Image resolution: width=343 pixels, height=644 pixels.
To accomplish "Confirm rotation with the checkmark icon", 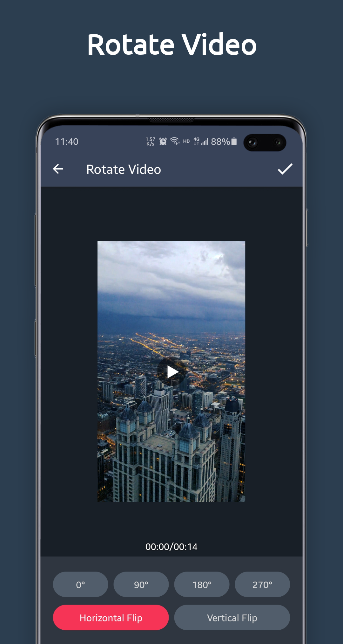I will click(x=285, y=169).
